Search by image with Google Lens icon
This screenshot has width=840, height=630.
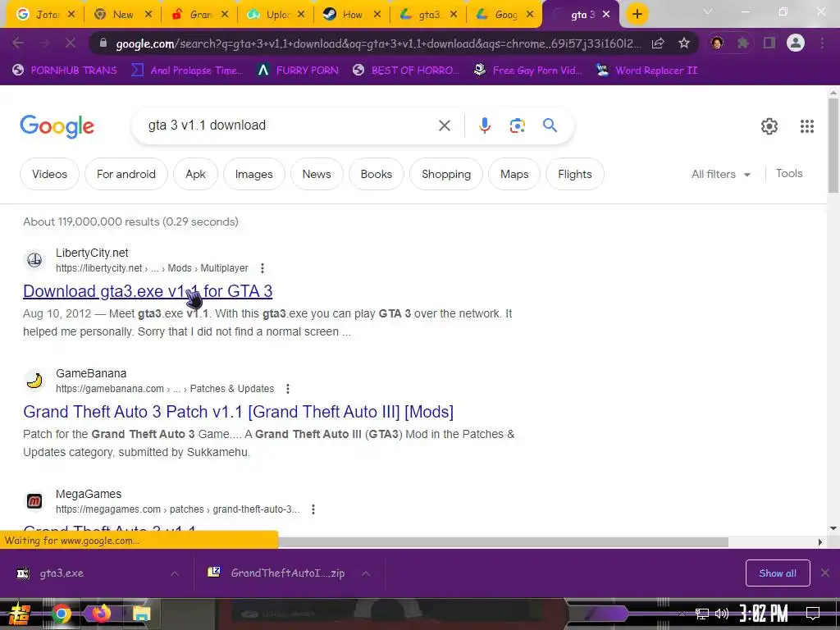(517, 126)
